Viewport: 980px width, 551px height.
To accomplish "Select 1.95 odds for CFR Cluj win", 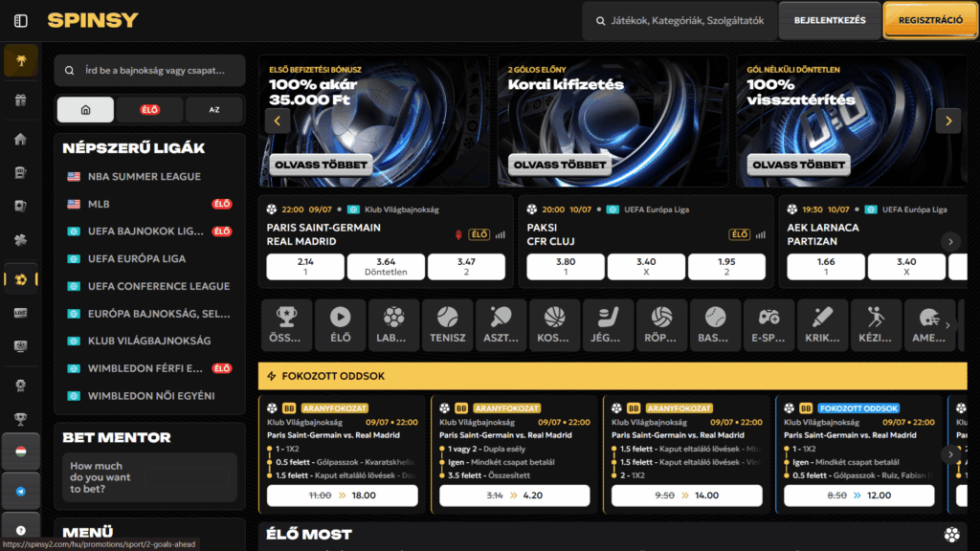I will tap(726, 267).
